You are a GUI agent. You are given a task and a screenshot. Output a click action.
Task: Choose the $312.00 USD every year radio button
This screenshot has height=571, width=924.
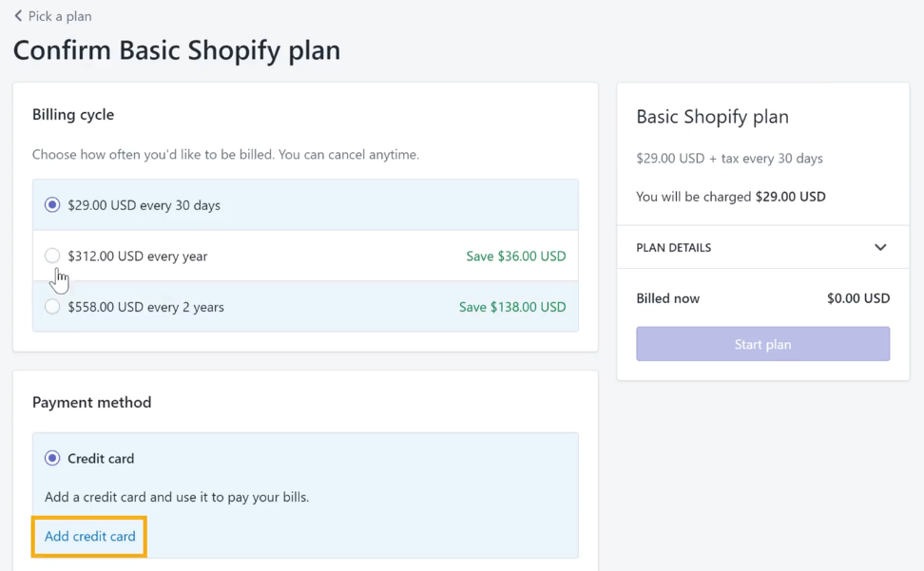point(52,256)
